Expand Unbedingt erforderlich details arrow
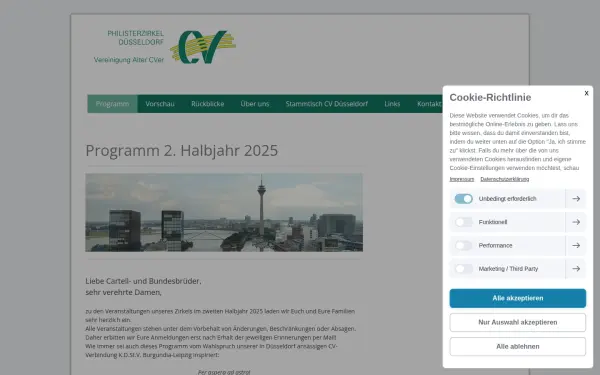The width and height of the screenshot is (600, 375). tap(576, 199)
